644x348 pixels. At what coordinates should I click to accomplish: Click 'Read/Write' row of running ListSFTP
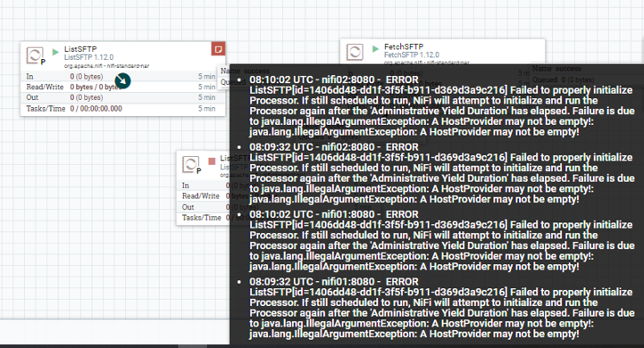tap(122, 87)
